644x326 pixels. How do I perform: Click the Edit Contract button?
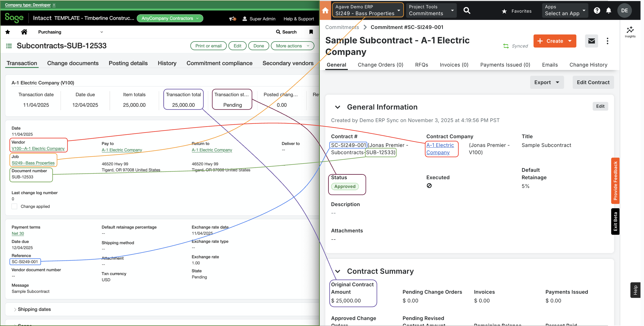(593, 82)
